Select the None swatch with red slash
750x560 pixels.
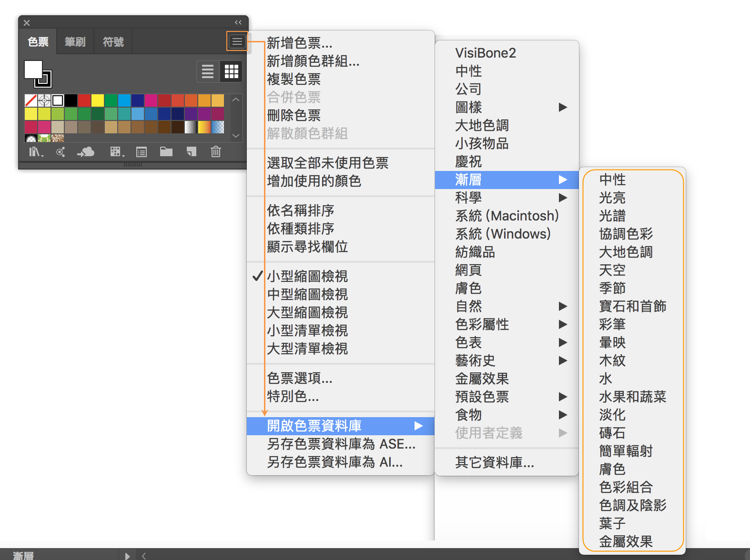[30, 100]
